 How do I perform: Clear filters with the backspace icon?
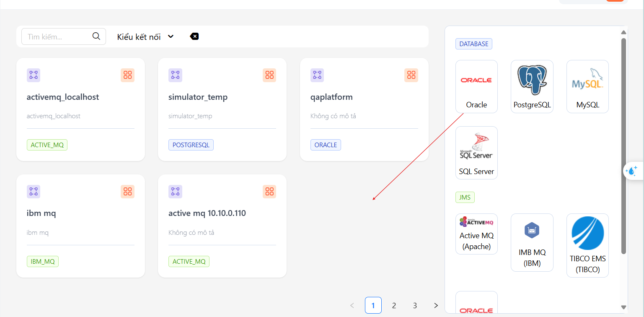click(194, 36)
